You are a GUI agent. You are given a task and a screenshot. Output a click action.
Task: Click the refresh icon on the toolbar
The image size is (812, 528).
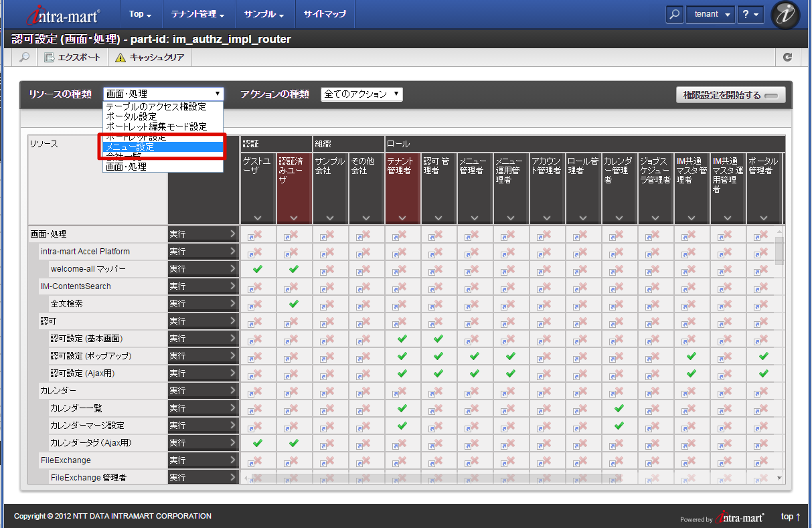tap(787, 58)
